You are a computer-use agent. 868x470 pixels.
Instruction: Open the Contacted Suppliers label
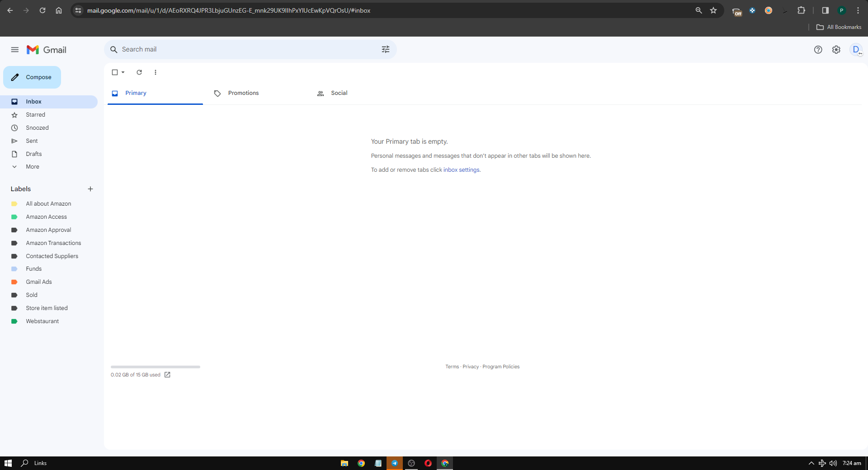(x=49, y=256)
